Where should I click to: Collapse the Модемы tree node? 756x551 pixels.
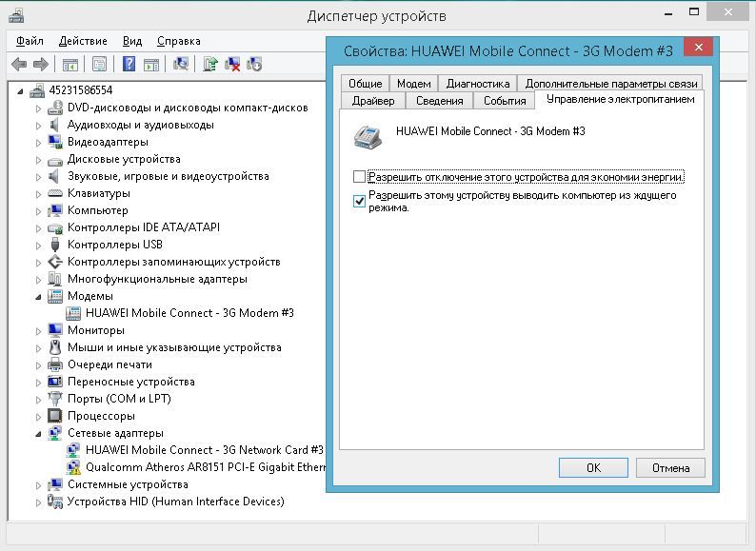(39, 296)
